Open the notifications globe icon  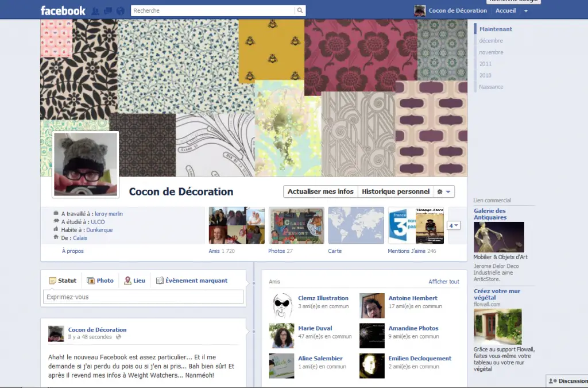pos(120,10)
